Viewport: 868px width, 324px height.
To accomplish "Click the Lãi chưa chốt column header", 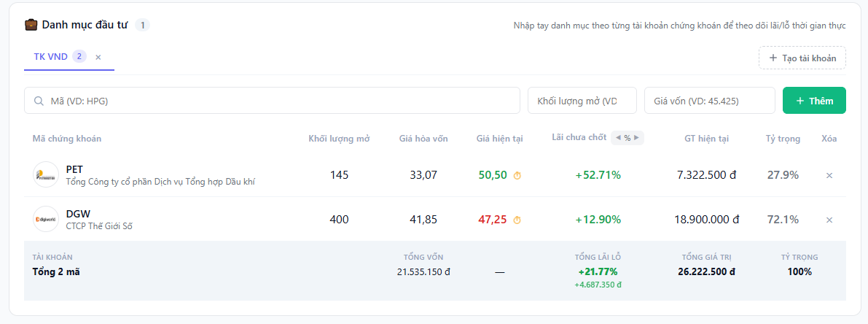I will 579,137.
